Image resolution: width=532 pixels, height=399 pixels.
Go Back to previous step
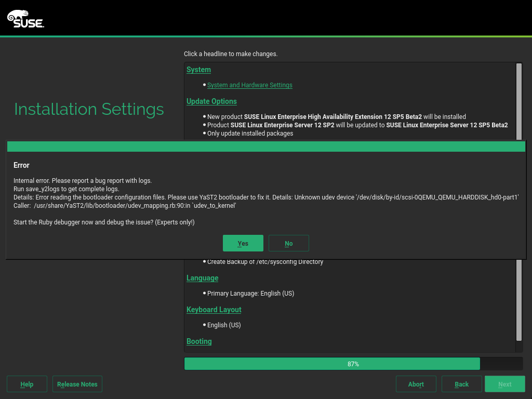[x=461, y=384]
